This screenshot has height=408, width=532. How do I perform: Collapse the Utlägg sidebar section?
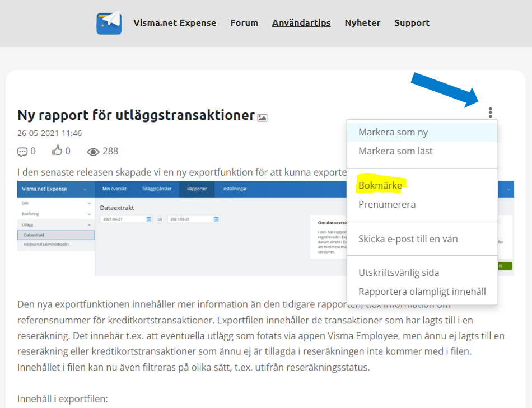click(x=89, y=225)
